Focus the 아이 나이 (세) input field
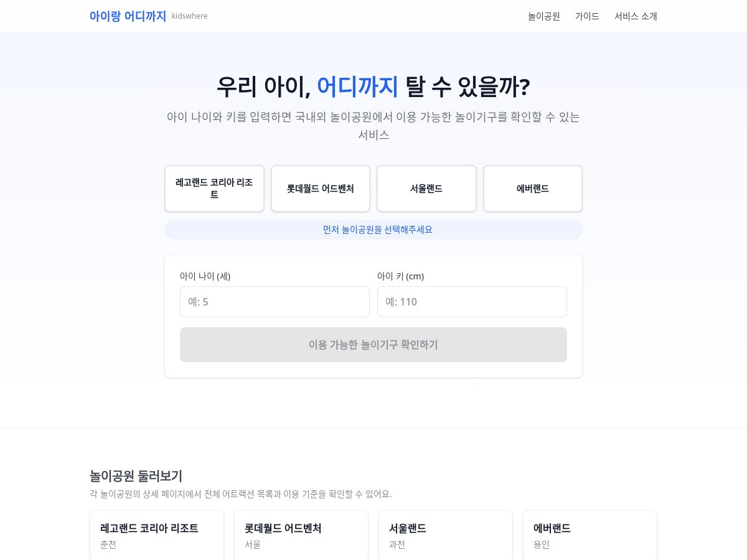 275,302
